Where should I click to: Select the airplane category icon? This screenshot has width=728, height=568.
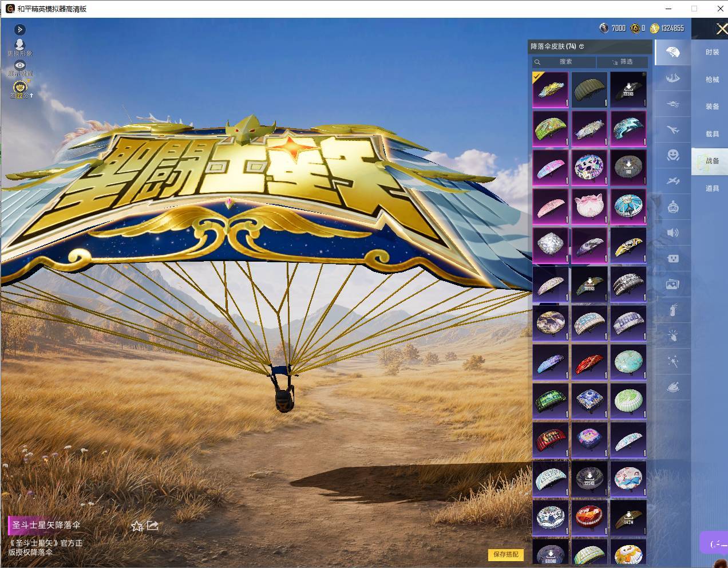pyautogui.click(x=673, y=130)
